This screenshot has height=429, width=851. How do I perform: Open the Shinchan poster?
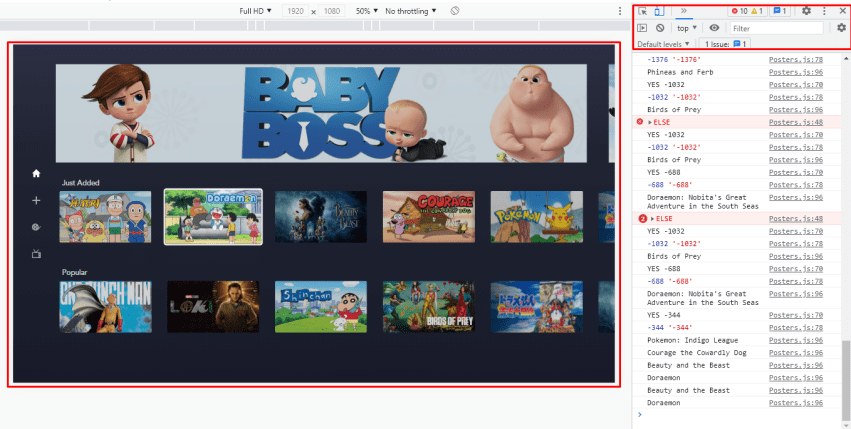coord(321,307)
